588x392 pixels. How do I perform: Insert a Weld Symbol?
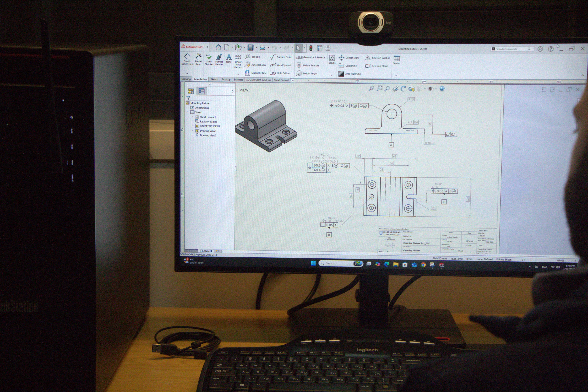click(281, 65)
